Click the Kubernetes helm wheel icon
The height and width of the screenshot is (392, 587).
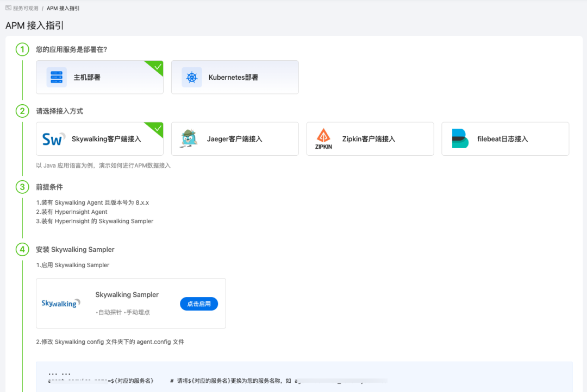[x=192, y=77]
